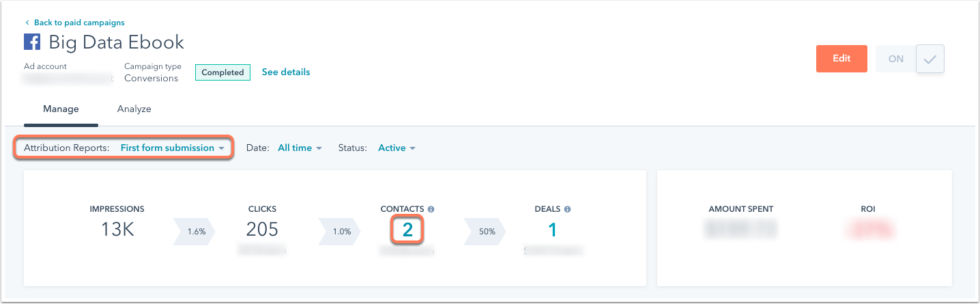This screenshot has width=980, height=304.
Task: Open the See details link
Action: coord(286,72)
